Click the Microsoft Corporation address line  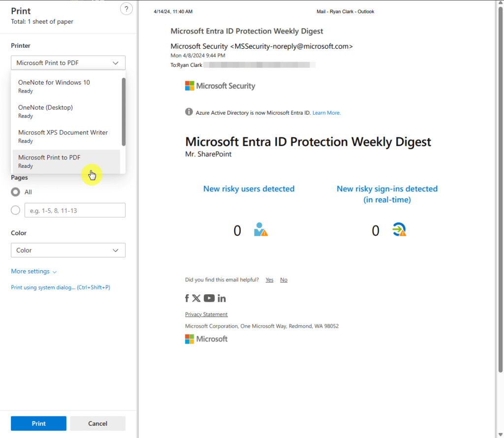click(262, 326)
